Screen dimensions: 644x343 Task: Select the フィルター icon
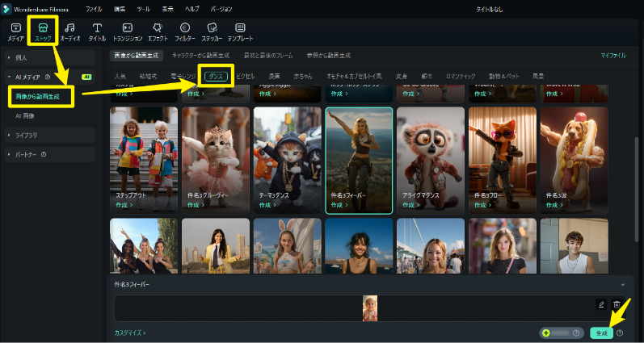tap(185, 28)
